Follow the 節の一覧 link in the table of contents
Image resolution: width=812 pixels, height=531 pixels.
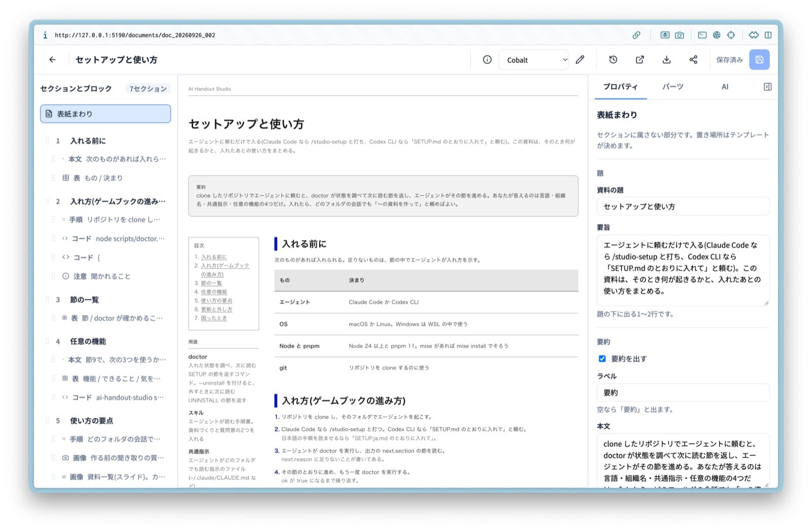coord(211,283)
